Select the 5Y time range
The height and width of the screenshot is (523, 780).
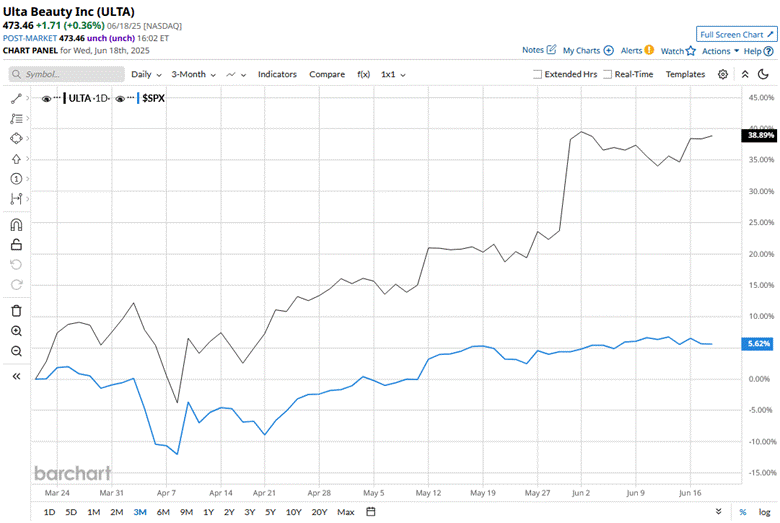pos(270,512)
